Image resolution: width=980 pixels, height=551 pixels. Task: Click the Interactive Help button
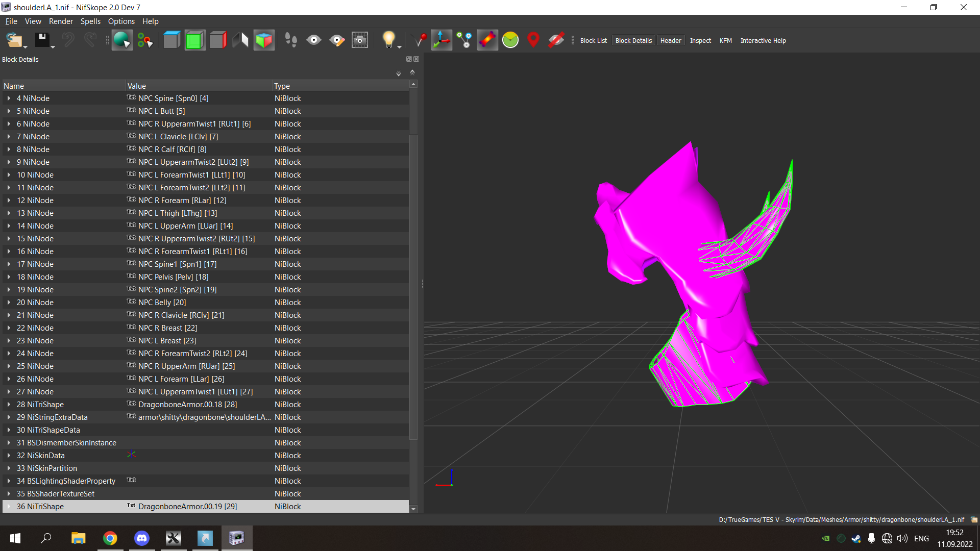pyautogui.click(x=763, y=41)
